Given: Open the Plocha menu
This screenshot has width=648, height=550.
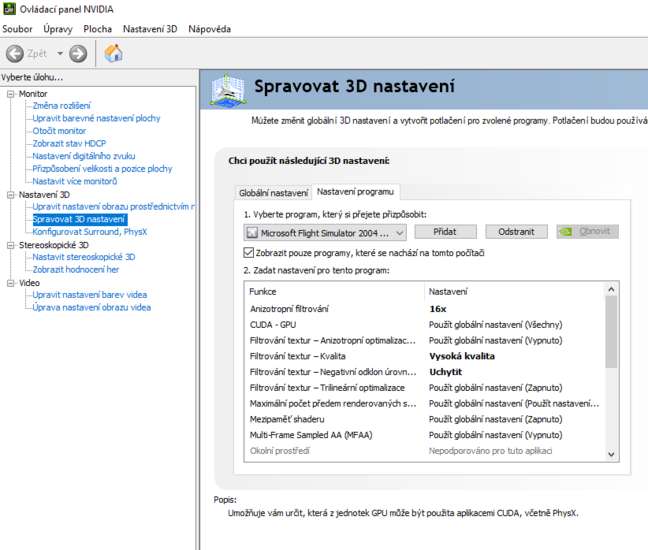Looking at the screenshot, I should tap(98, 29).
